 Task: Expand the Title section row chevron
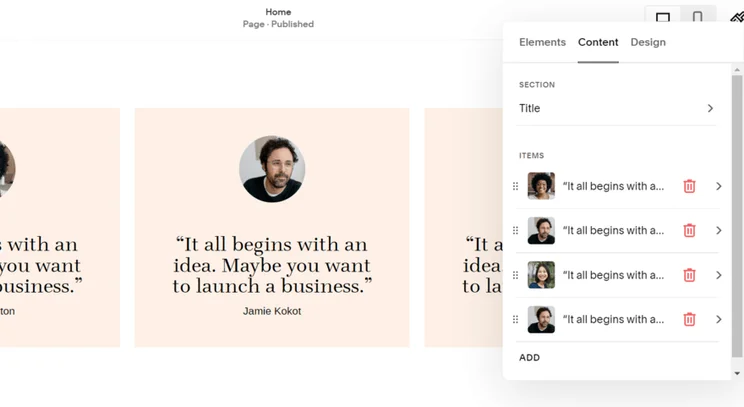(x=710, y=108)
